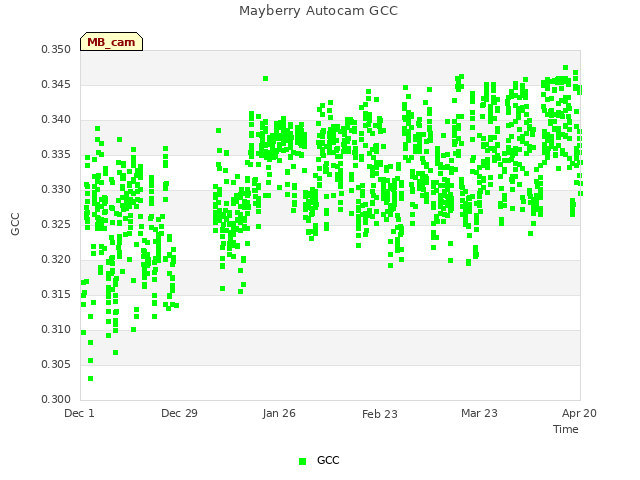Click the lowest data point near 0.303
The image size is (640, 480).
tap(91, 379)
